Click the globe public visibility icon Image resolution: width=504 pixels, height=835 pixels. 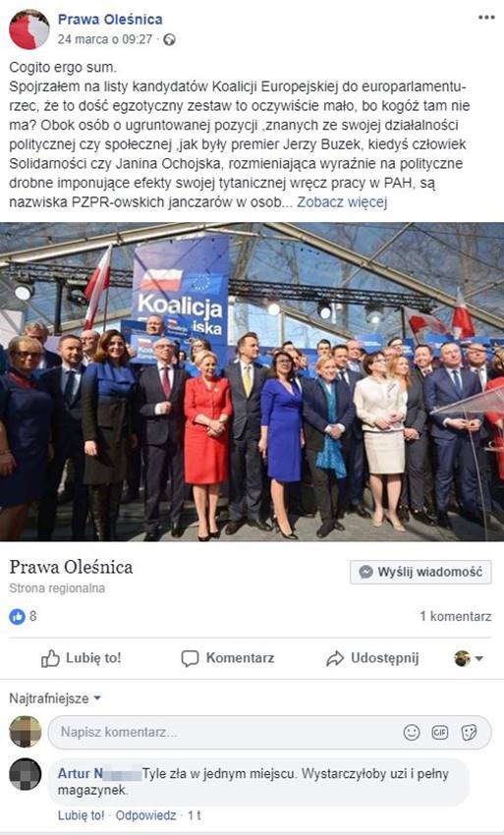coord(169,39)
